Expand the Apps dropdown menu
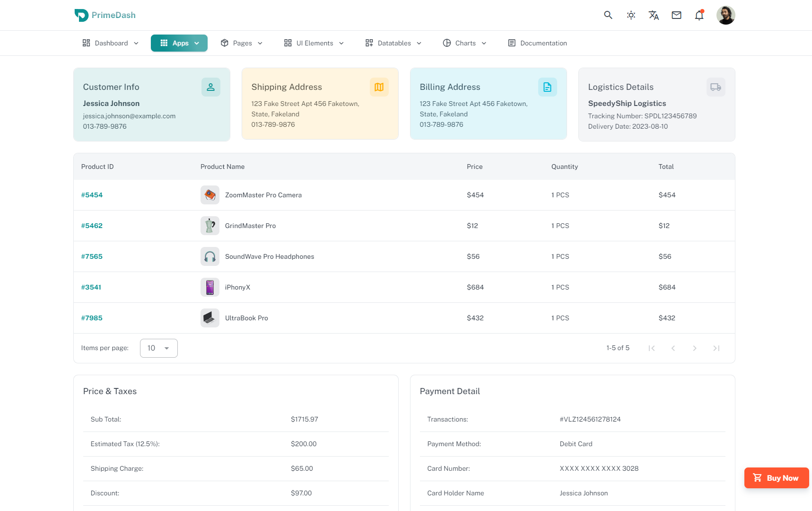Screen dimensions: 812x511 coord(179,43)
